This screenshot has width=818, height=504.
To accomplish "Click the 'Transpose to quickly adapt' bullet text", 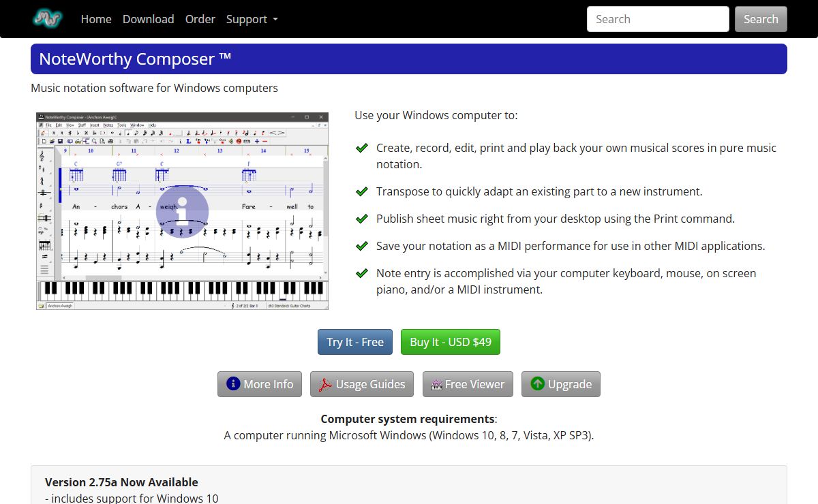I will 539,191.
